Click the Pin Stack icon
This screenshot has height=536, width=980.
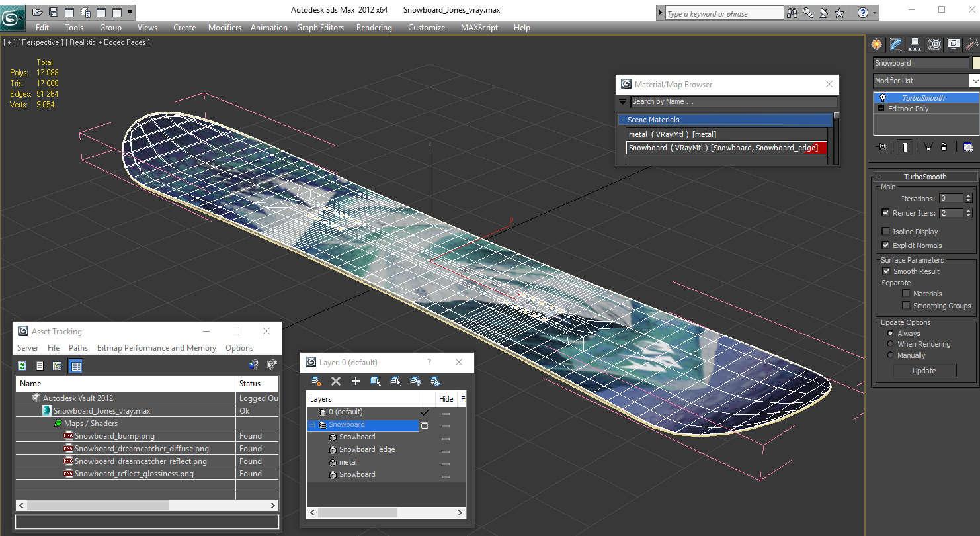(881, 147)
